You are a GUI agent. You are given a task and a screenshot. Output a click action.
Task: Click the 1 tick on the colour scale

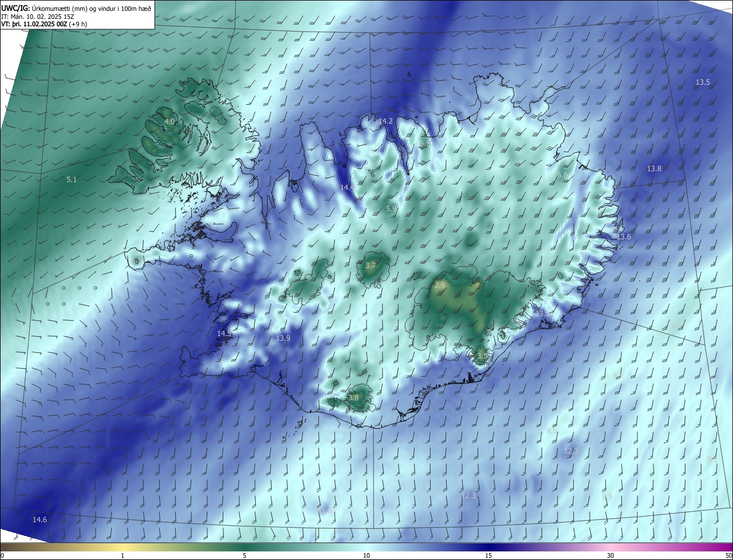tap(123, 555)
